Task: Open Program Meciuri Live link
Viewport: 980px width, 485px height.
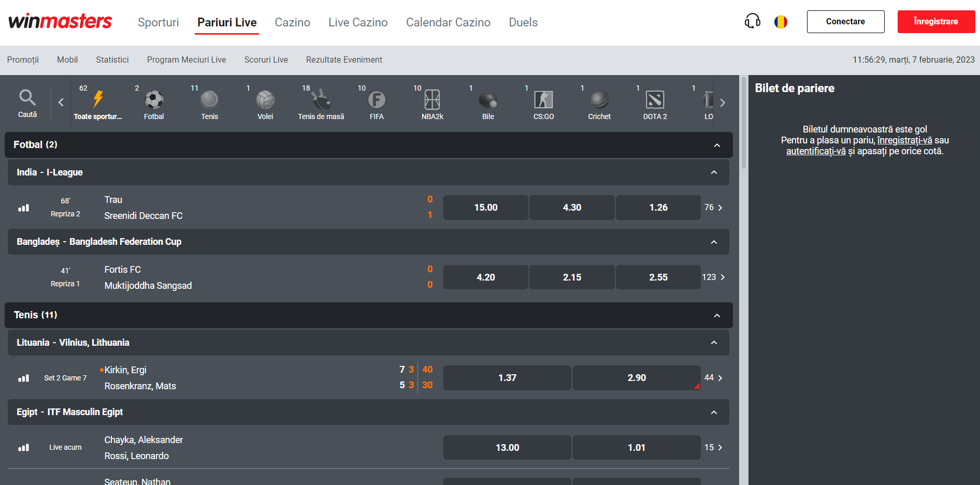Action: tap(186, 60)
